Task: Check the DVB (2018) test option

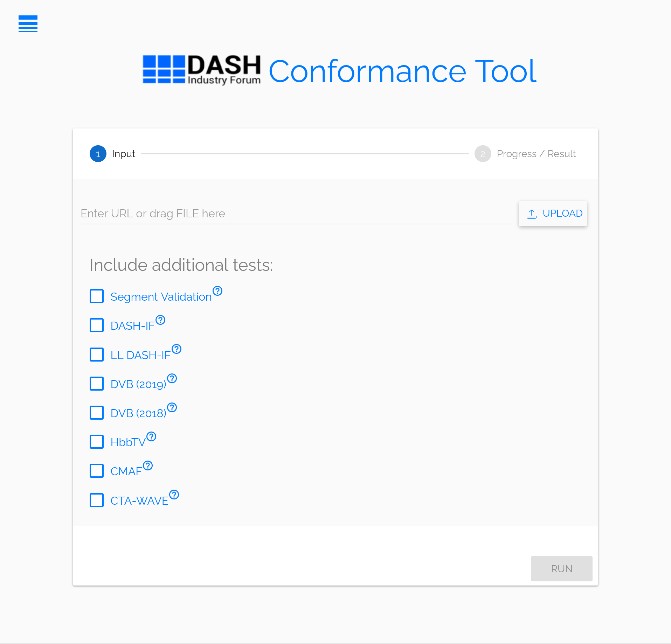Action: pos(97,413)
